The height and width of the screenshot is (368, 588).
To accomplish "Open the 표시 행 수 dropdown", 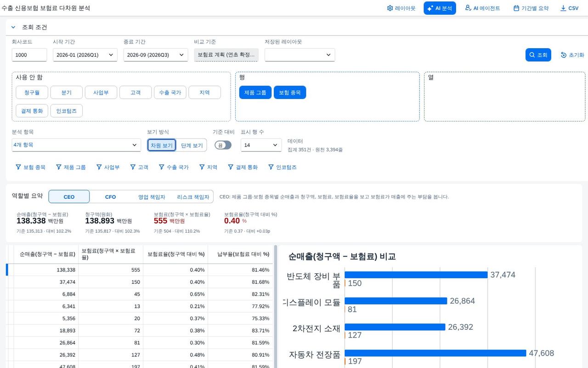I will 261,145.
